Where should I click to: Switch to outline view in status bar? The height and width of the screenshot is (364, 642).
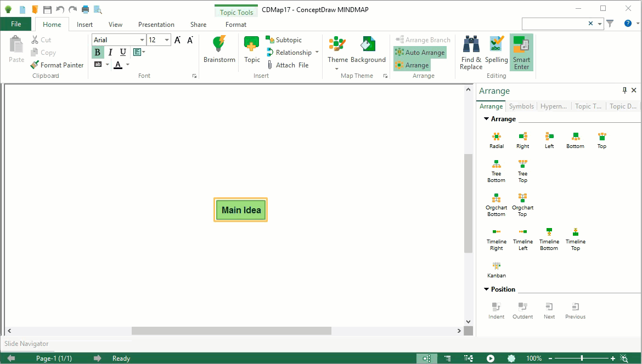448,359
